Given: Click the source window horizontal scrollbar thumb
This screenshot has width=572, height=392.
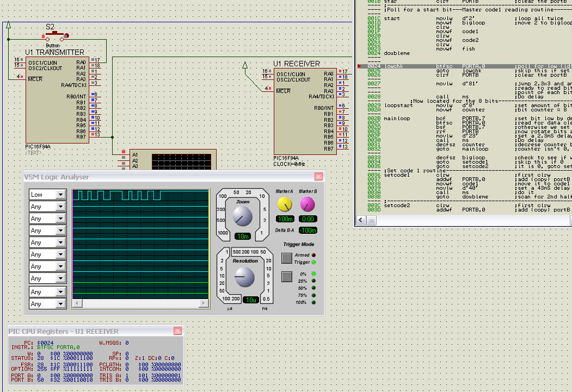Looking at the screenshot, I should click(x=371, y=220).
